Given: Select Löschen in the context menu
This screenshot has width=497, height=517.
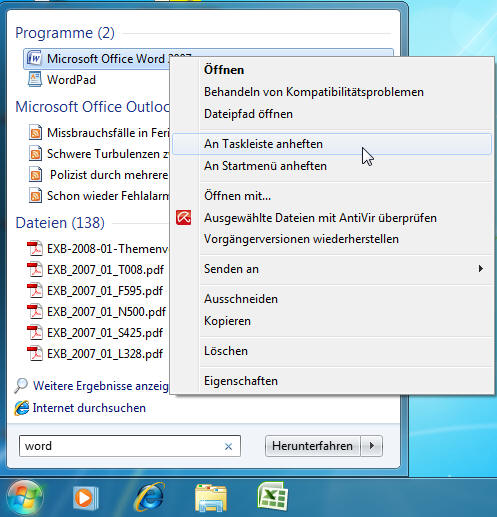Looking at the screenshot, I should [x=226, y=351].
